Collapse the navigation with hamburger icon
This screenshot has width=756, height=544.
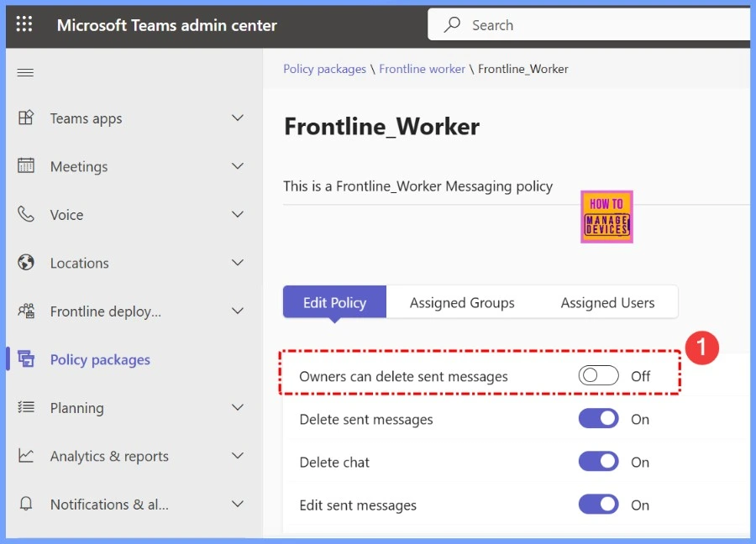point(25,73)
